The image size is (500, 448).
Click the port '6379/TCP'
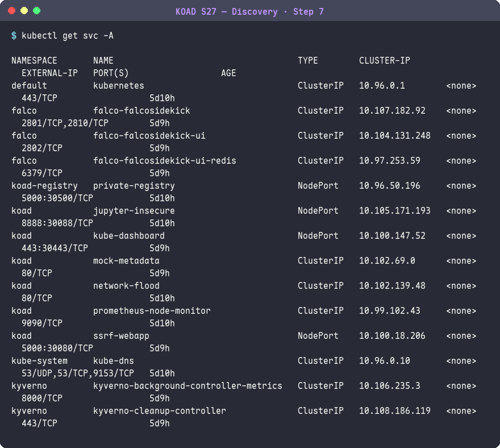(x=42, y=173)
